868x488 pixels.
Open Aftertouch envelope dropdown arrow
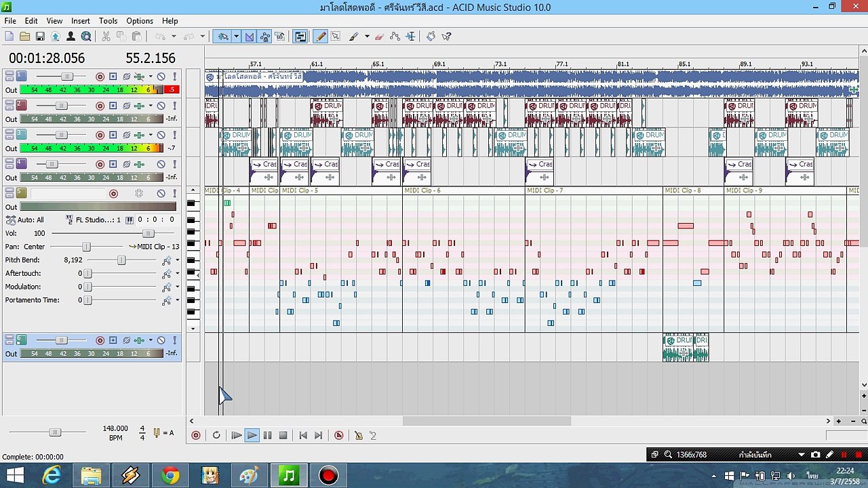click(178, 274)
